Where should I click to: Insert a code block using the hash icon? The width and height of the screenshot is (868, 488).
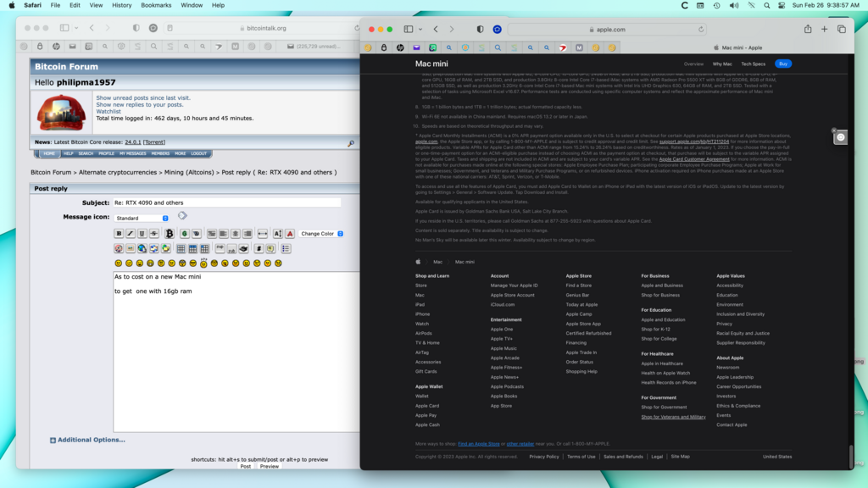pyautogui.click(x=258, y=248)
